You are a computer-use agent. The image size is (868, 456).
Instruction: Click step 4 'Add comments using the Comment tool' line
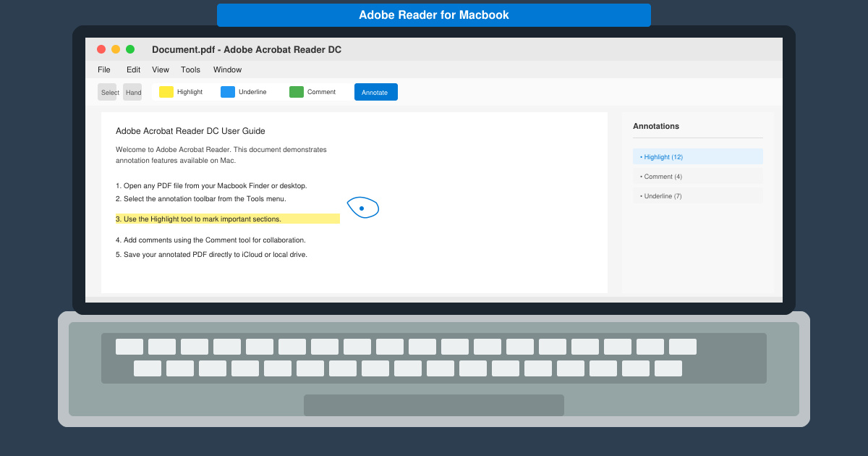click(x=210, y=240)
